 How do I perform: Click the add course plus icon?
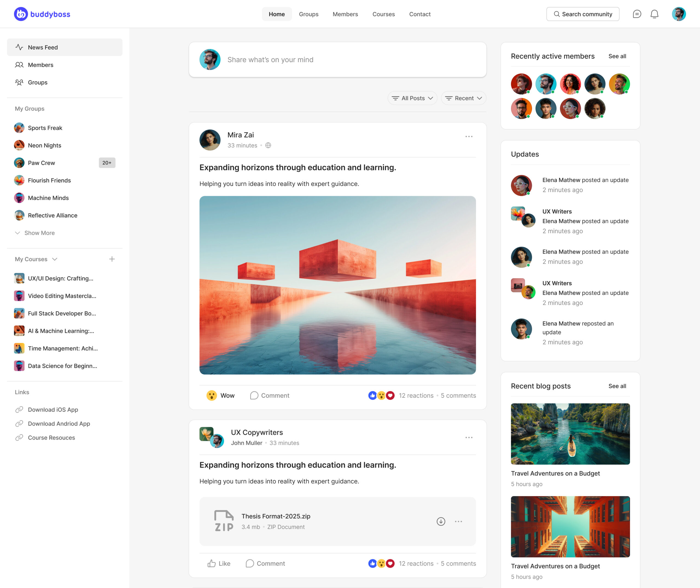(x=112, y=259)
